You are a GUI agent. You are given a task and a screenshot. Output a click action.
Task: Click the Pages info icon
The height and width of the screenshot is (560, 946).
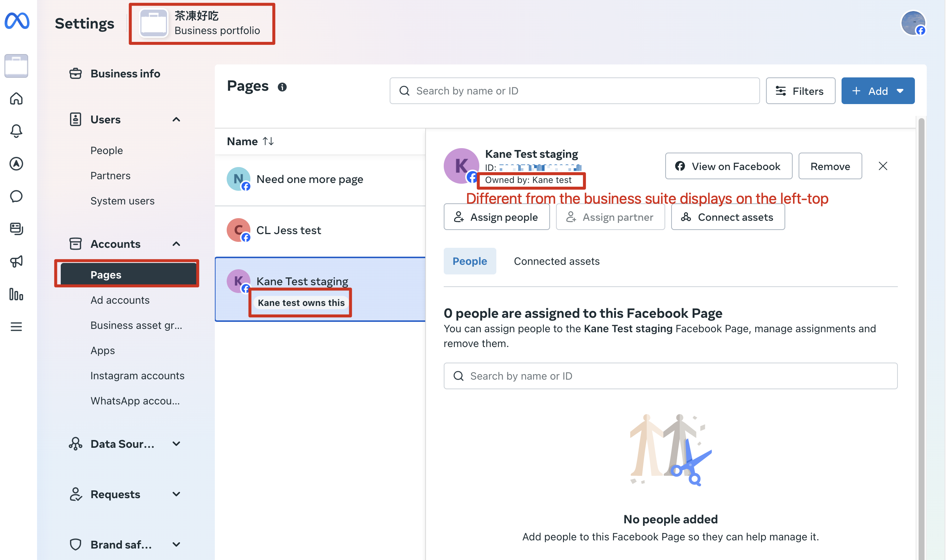[282, 87]
